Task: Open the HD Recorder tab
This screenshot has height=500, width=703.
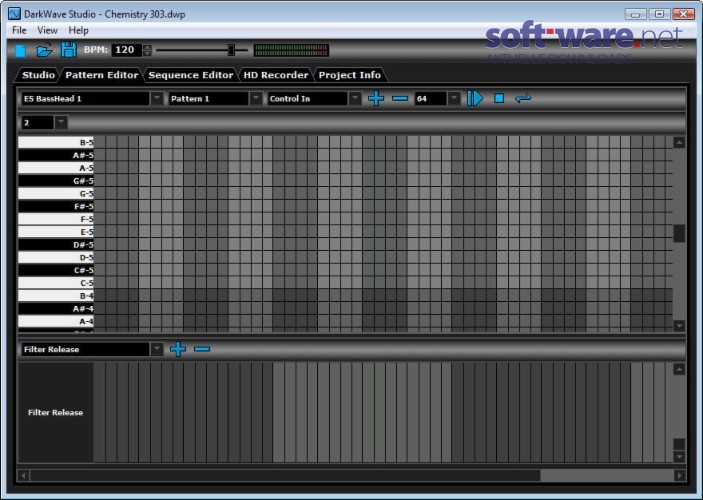Action: [x=275, y=75]
